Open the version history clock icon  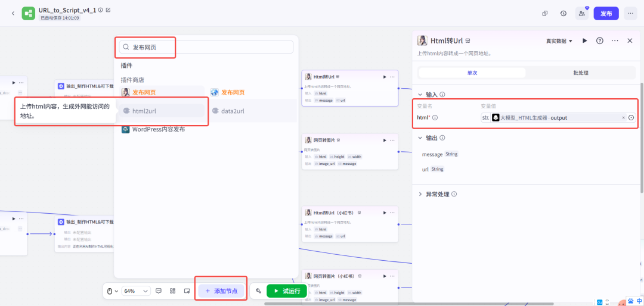tap(563, 13)
